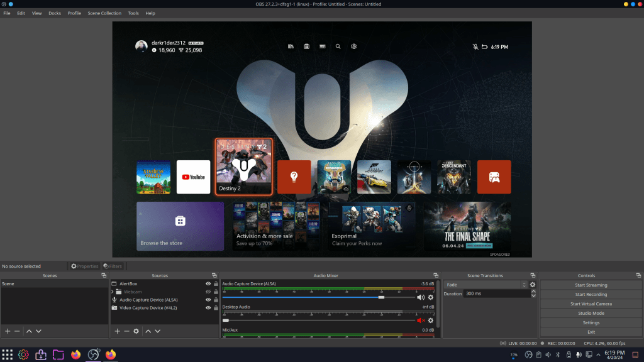644x362 pixels.
Task: Lock the AlertBox source
Action: (216, 284)
